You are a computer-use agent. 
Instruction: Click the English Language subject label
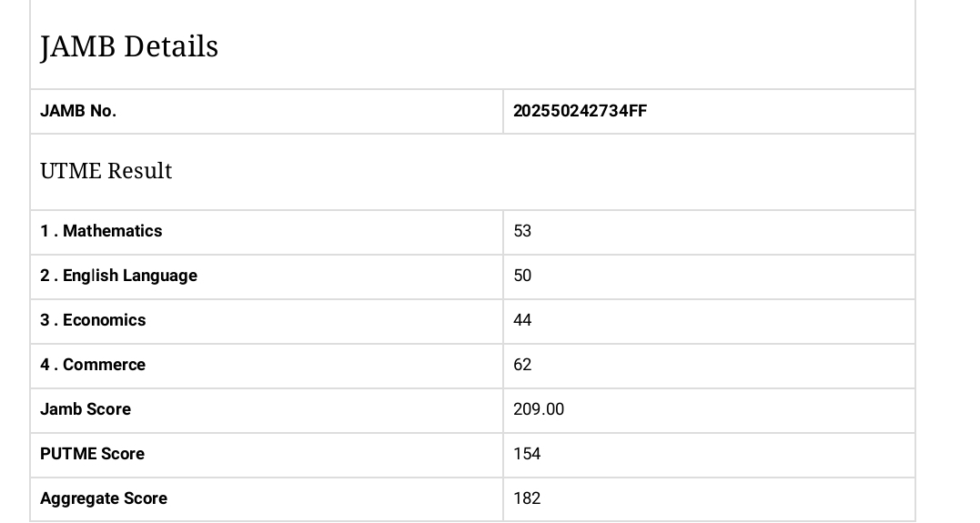pos(118,276)
